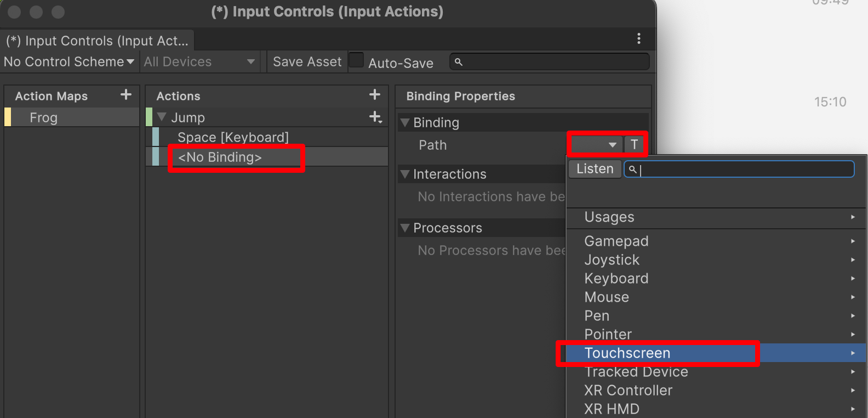Open the All Devices dropdown

[x=199, y=62]
